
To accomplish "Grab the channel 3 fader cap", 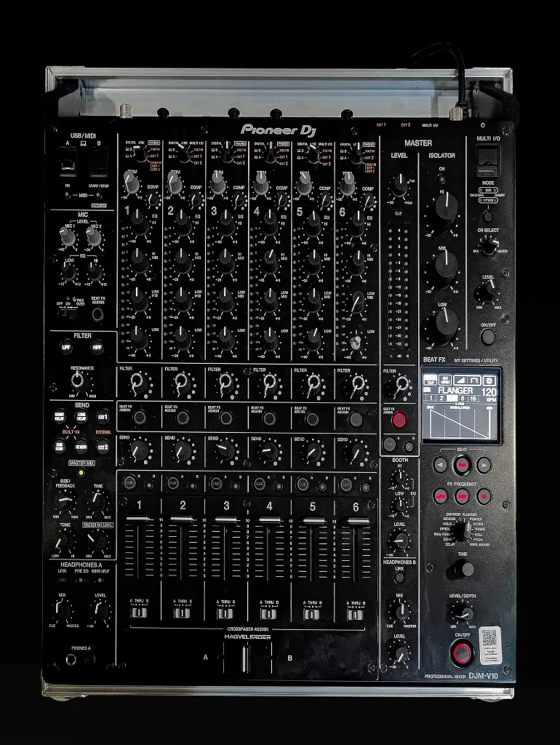I will [x=226, y=521].
